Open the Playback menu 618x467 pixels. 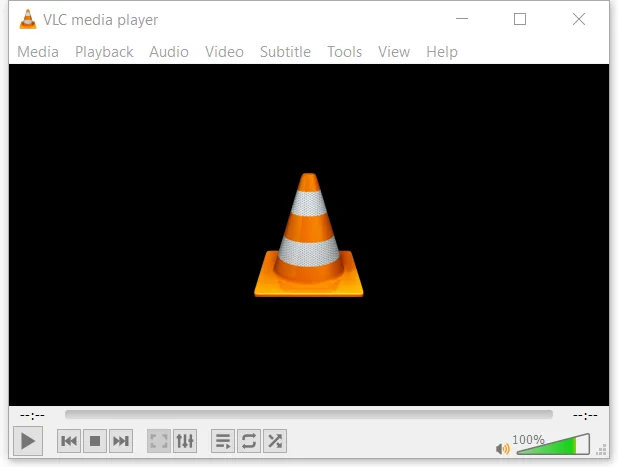[104, 52]
